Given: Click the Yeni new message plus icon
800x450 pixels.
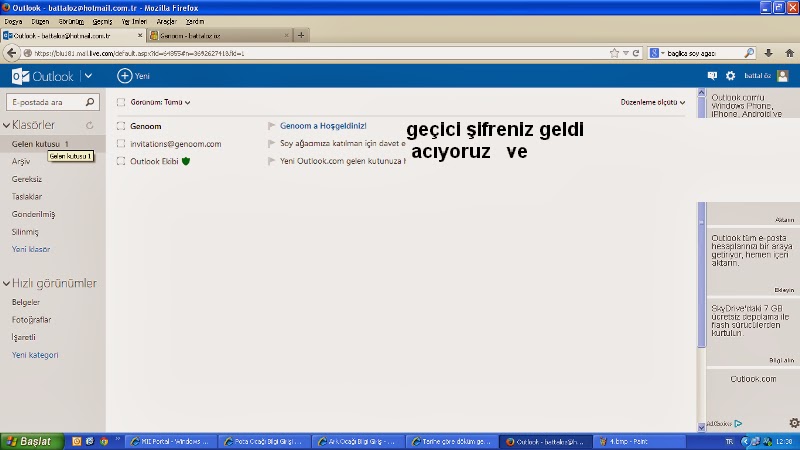Looking at the screenshot, I should (x=124, y=76).
